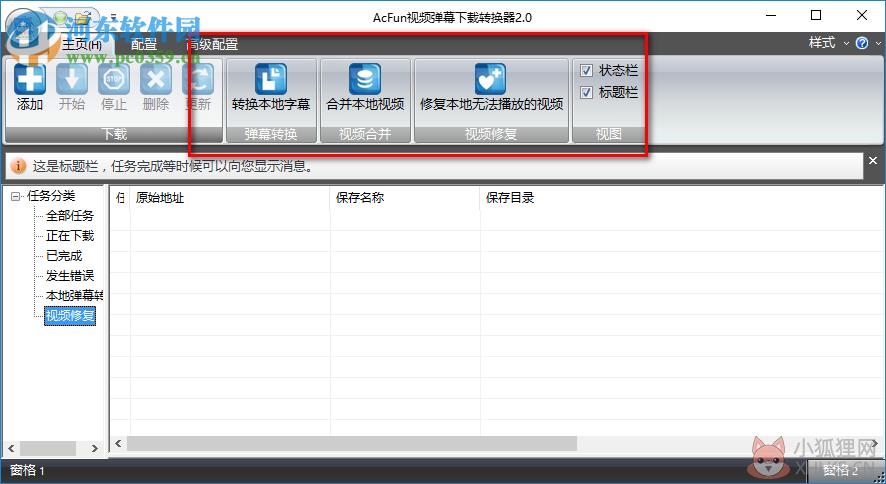Click left arrow of task list scrollbar
Screen dimensions: 886x484
coord(118,443)
